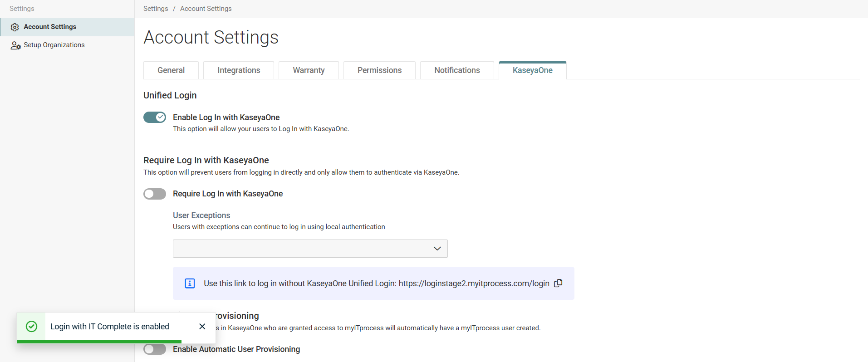This screenshot has width=868, height=362.
Task: Enable Require Log In with KaseyaOne
Action: [x=155, y=194]
